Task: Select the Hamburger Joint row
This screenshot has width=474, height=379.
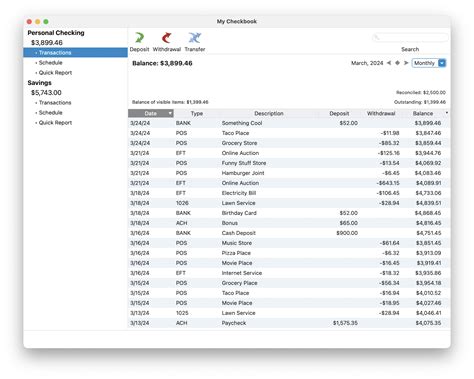Action: tap(289, 173)
